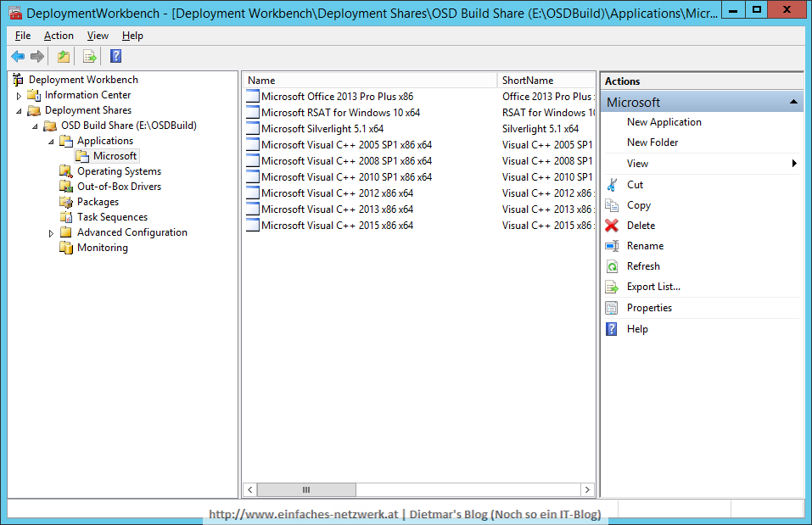Select Task Sequences label in tree
The image size is (812, 525).
[x=112, y=217]
